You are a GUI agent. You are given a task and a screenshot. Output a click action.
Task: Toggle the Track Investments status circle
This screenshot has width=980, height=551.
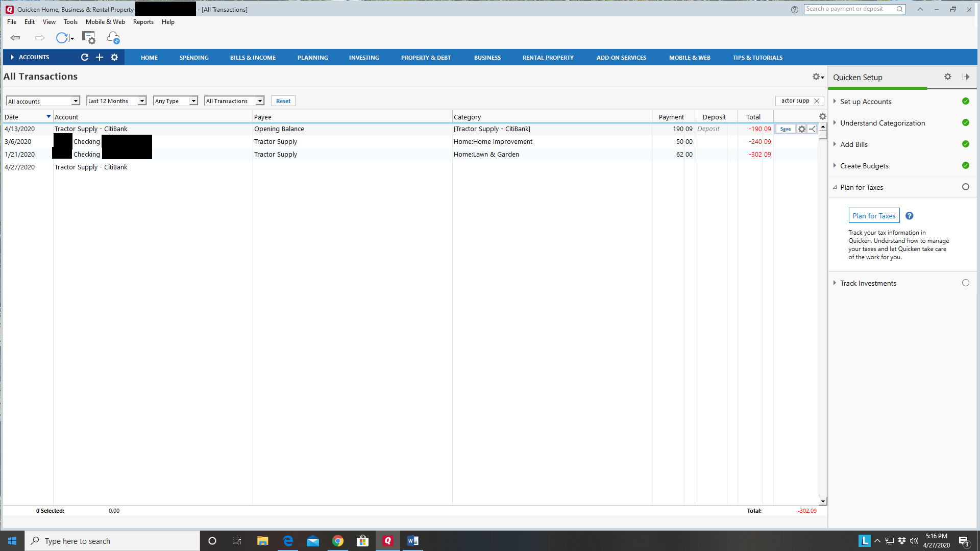coord(965,283)
